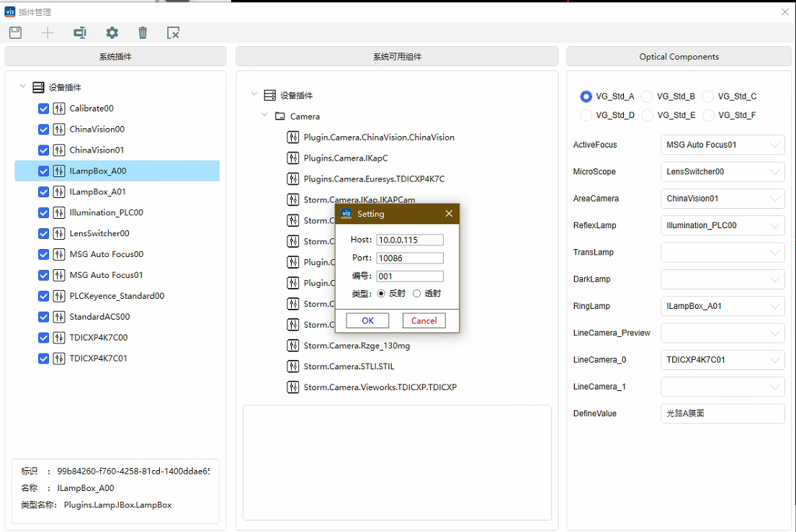Collapse 设备插件 tree in 系统插件 panel
Image resolution: width=796 pixels, height=532 pixels.
[x=22, y=86]
